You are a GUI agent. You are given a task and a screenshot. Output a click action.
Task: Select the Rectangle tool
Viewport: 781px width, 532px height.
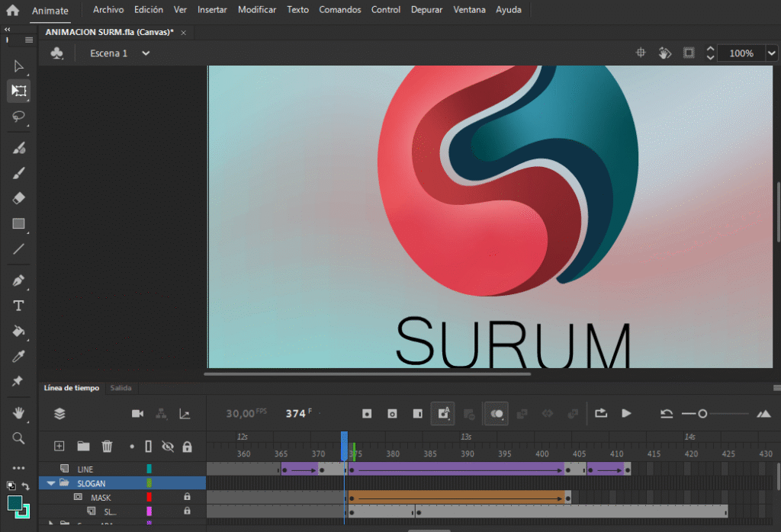coord(19,224)
